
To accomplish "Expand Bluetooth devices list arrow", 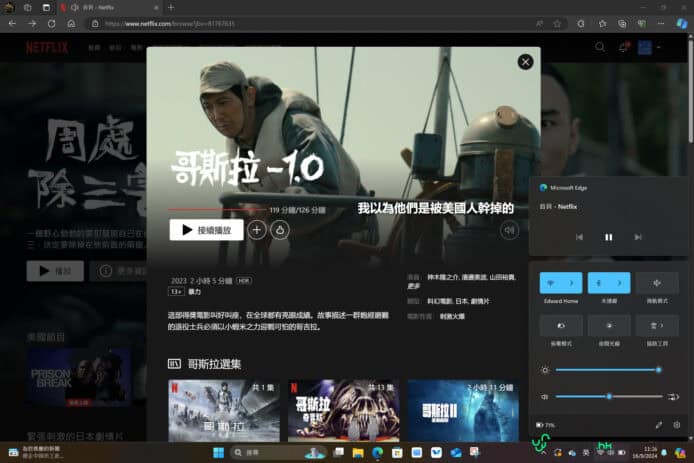I will coord(620,282).
